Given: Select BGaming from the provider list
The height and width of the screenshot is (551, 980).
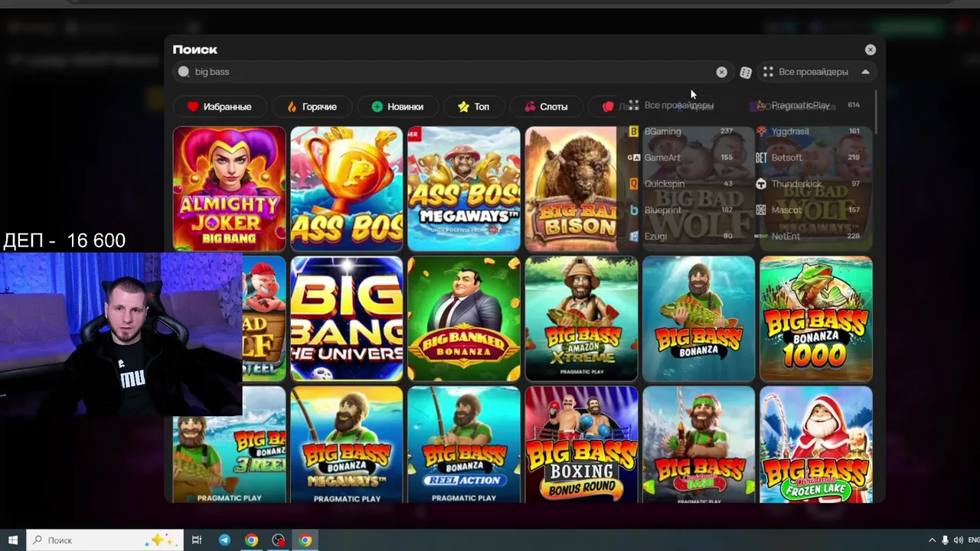Looking at the screenshot, I should pyautogui.click(x=681, y=132).
